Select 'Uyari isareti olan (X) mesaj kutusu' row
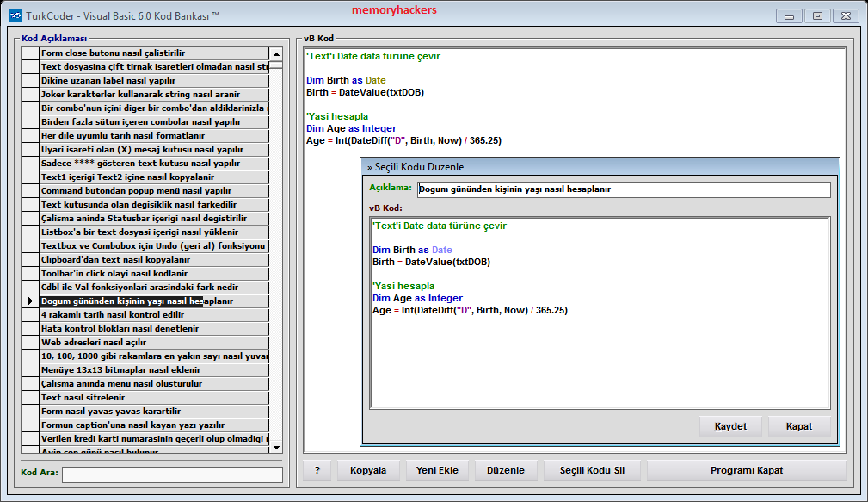This screenshot has width=868, height=502. [154, 150]
